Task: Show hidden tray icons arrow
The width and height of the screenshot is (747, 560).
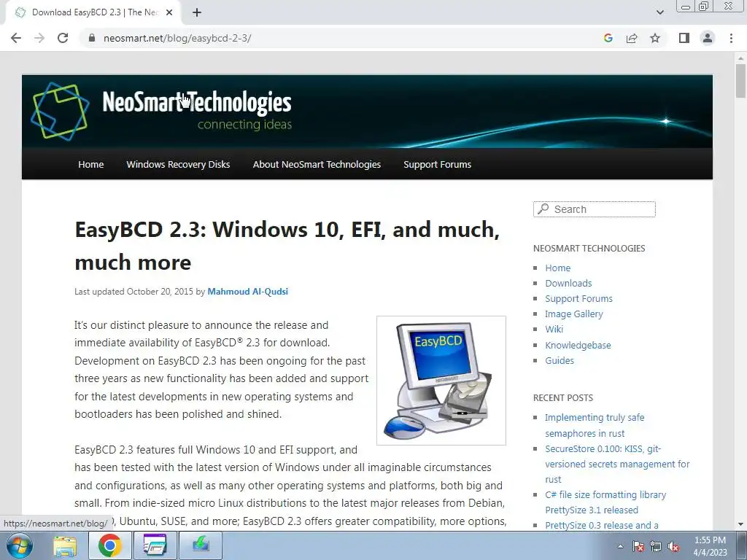Action: pyautogui.click(x=620, y=546)
